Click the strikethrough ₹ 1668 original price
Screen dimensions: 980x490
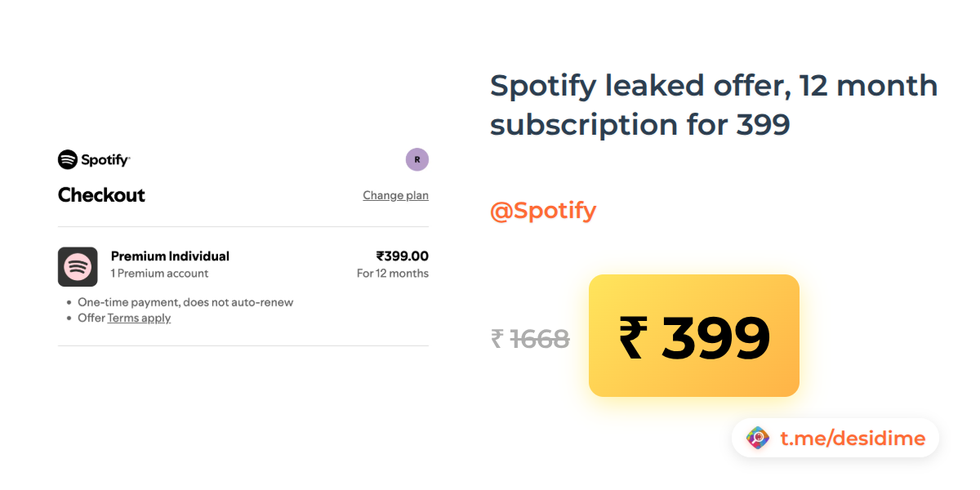point(531,338)
